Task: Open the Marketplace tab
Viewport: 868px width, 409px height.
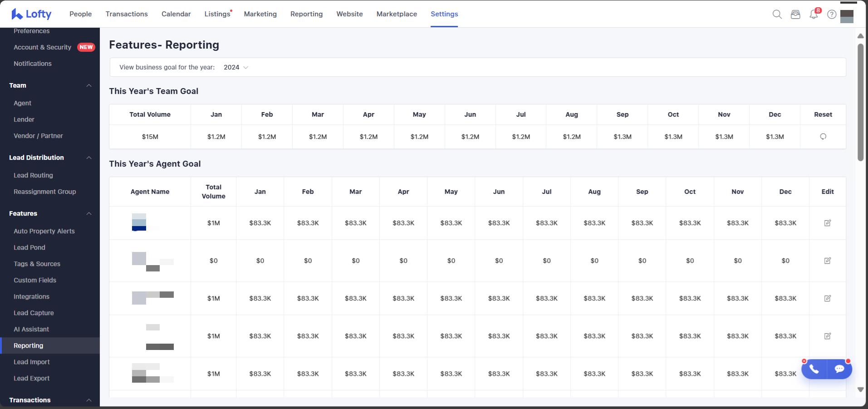Action: (x=397, y=14)
